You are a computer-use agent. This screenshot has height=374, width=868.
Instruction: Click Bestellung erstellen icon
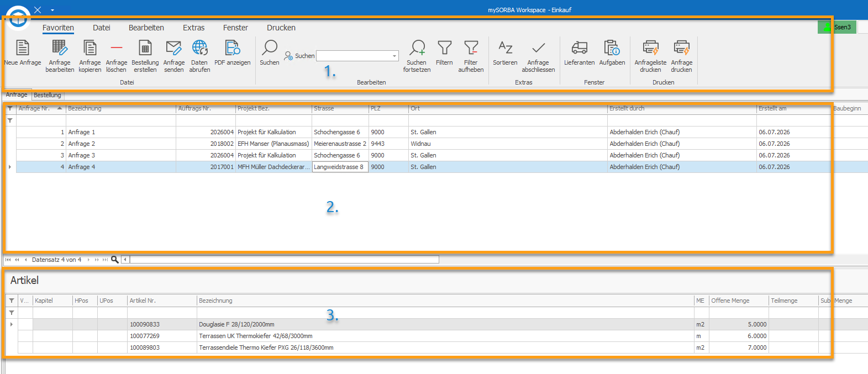(x=145, y=48)
